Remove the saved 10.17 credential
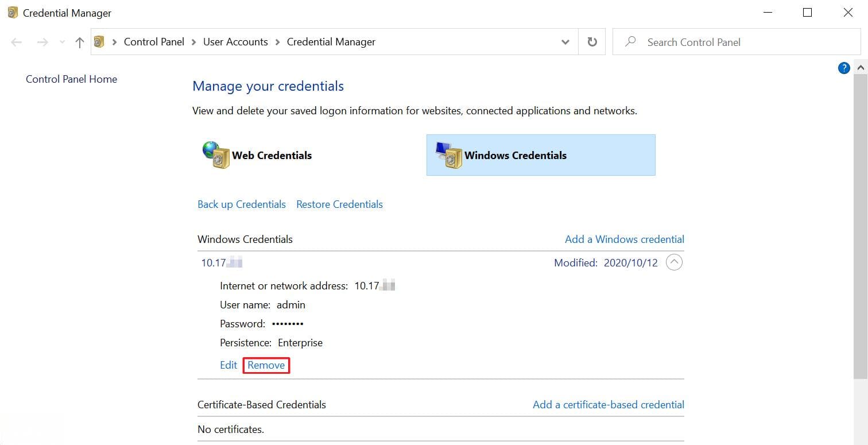 pos(266,365)
